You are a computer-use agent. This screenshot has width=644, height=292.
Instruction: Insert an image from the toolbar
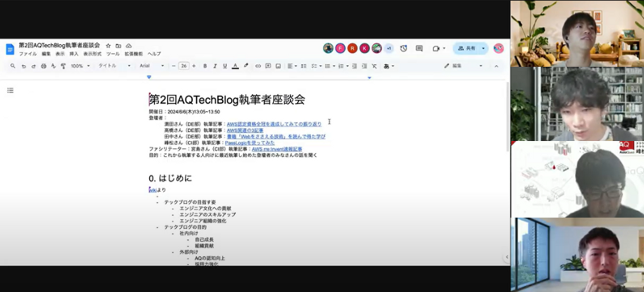coord(278,66)
